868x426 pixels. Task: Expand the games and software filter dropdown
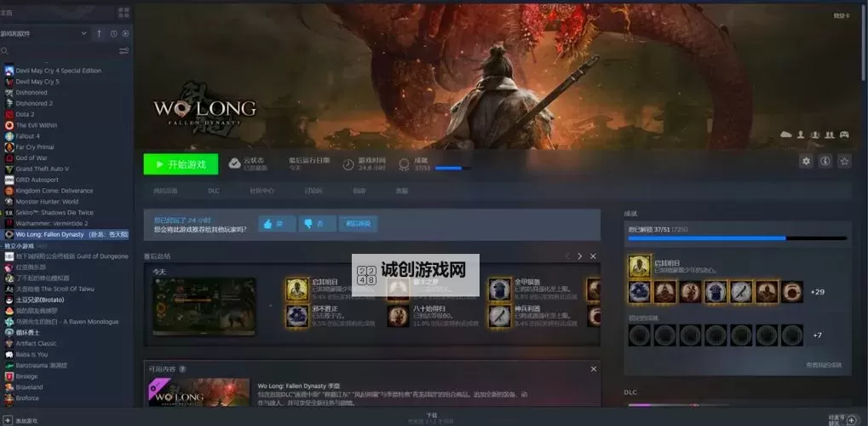coord(44,33)
